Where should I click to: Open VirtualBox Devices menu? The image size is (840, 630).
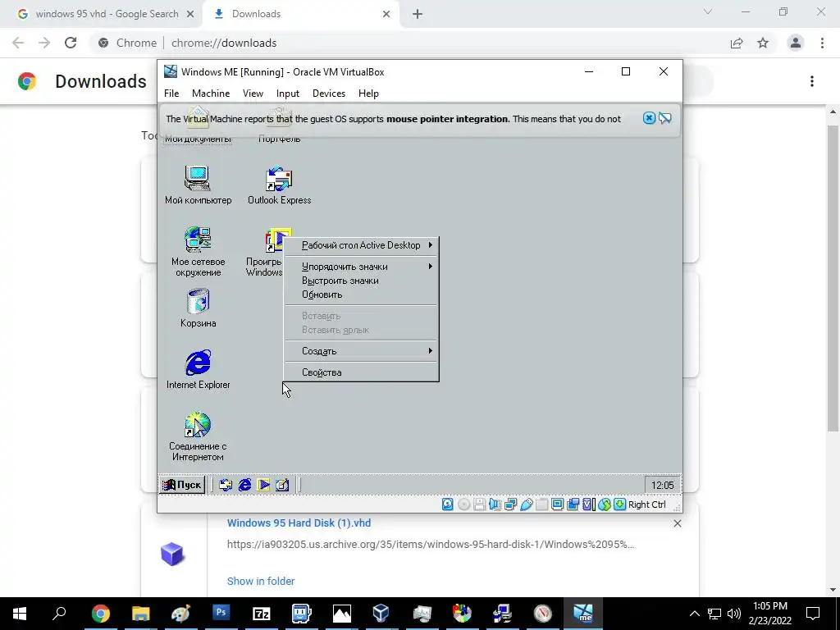pyautogui.click(x=329, y=94)
